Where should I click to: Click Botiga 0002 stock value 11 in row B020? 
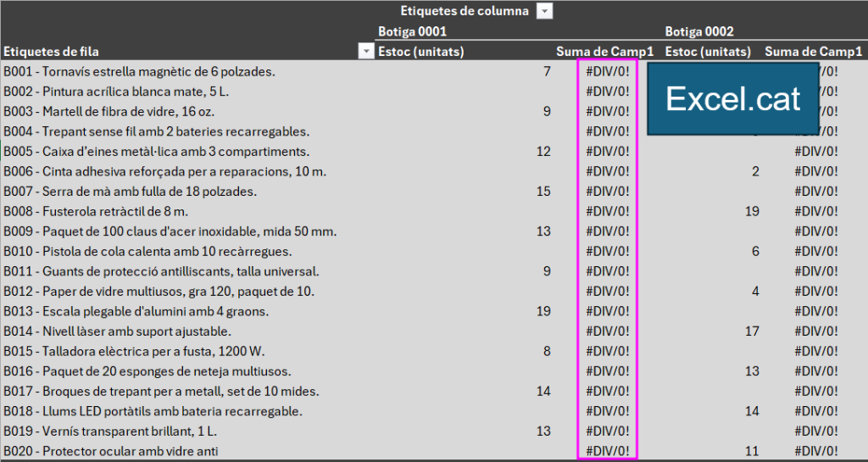pos(753,451)
